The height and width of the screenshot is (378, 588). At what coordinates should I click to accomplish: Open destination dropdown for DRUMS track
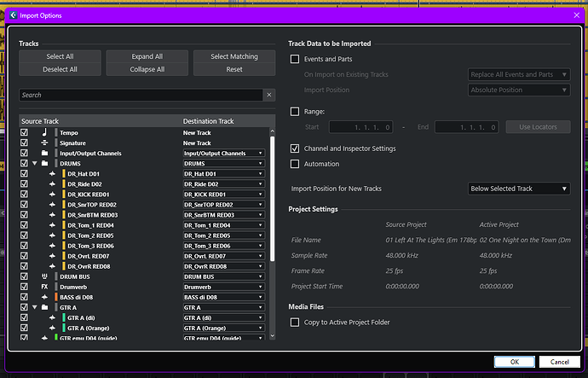224,163
